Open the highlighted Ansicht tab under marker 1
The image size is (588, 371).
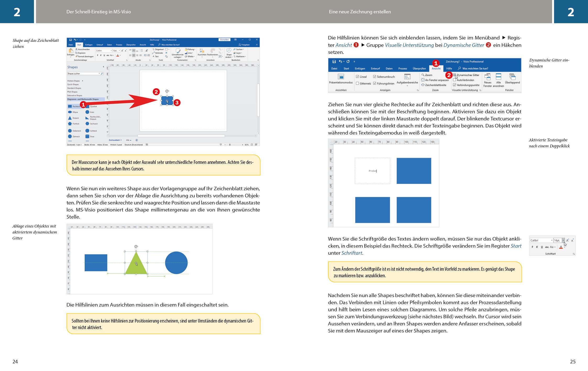pyautogui.click(x=436, y=69)
